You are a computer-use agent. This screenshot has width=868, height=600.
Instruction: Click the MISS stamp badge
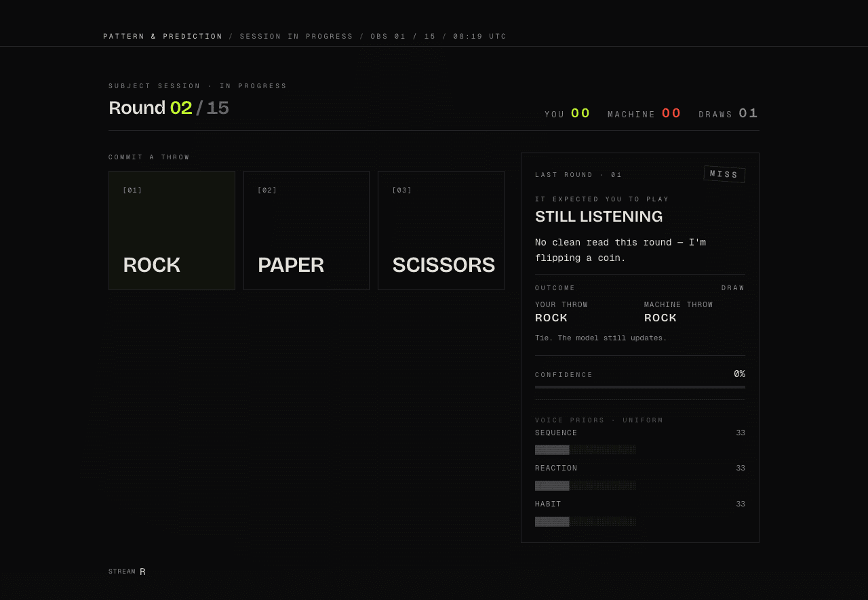[x=724, y=174]
